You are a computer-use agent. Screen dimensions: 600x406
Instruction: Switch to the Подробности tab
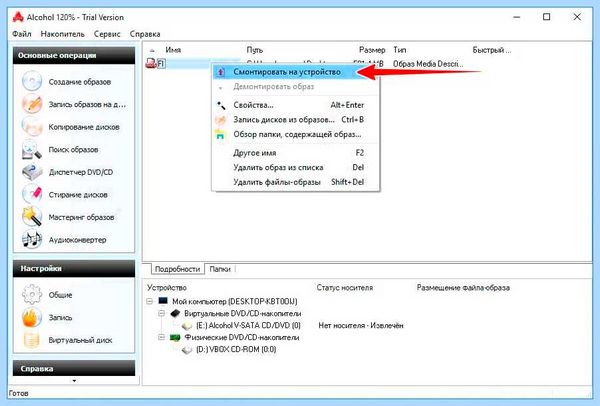point(178,269)
